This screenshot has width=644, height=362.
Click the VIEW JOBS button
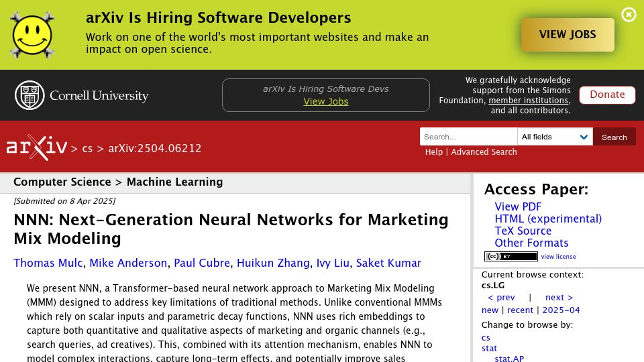568,34
